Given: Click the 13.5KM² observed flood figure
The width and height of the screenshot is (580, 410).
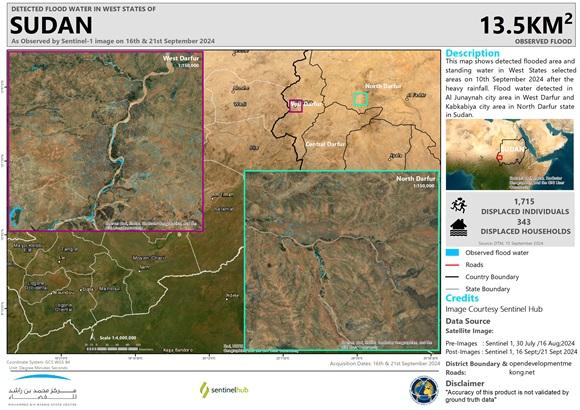Looking at the screenshot, I should pos(526,25).
